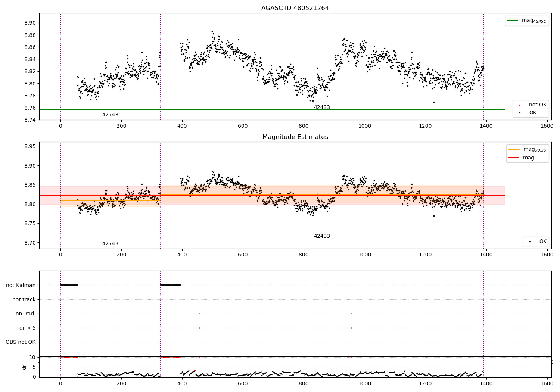The height and width of the screenshot is (392, 560).
Task: Click the first 'not Kalman' segment starting at 0
Action: pos(69,285)
